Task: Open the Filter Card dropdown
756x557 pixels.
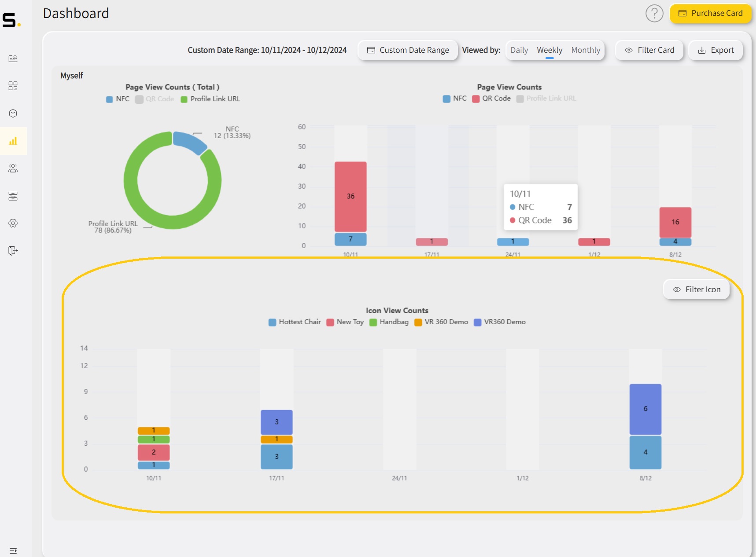Action: point(649,50)
